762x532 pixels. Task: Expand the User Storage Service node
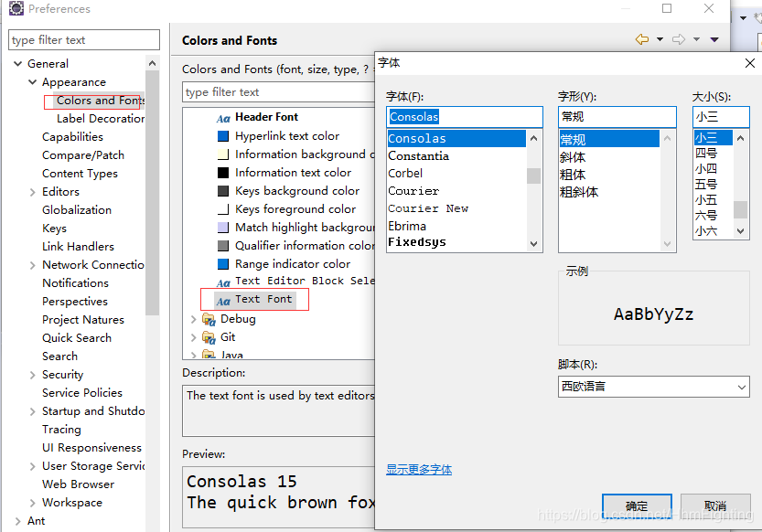tap(33, 466)
